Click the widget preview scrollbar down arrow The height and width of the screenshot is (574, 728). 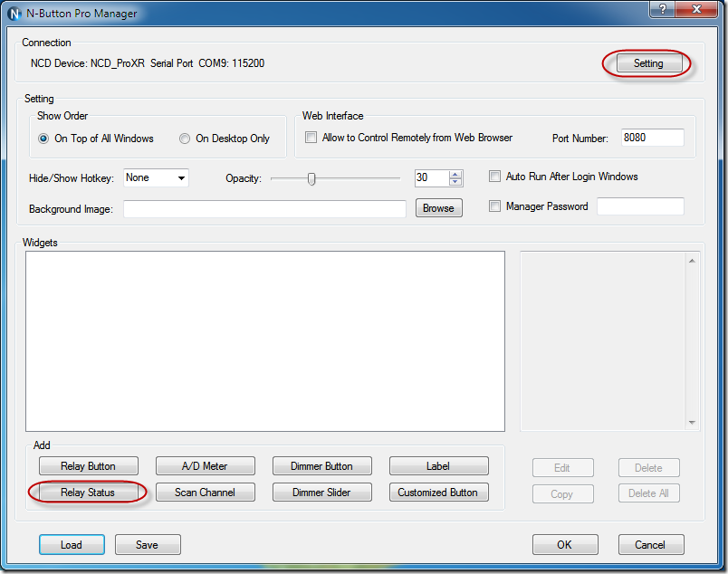(x=692, y=423)
